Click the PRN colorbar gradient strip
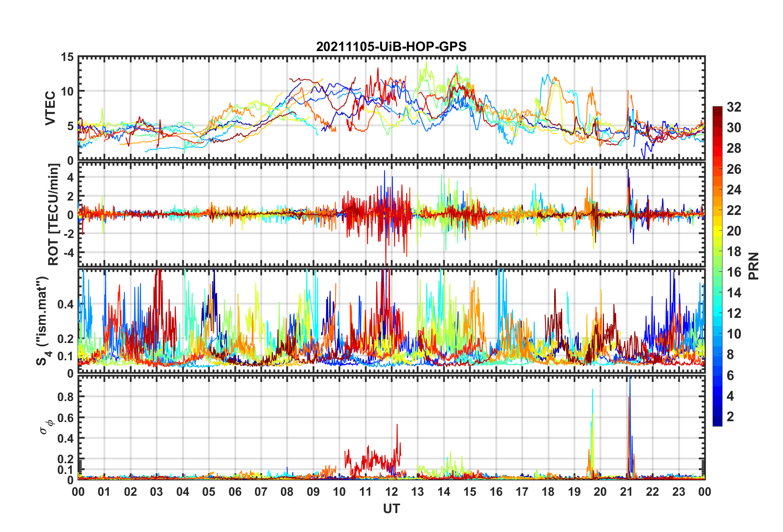Image resolution: width=783 pixels, height=532 pixels. 718,266
